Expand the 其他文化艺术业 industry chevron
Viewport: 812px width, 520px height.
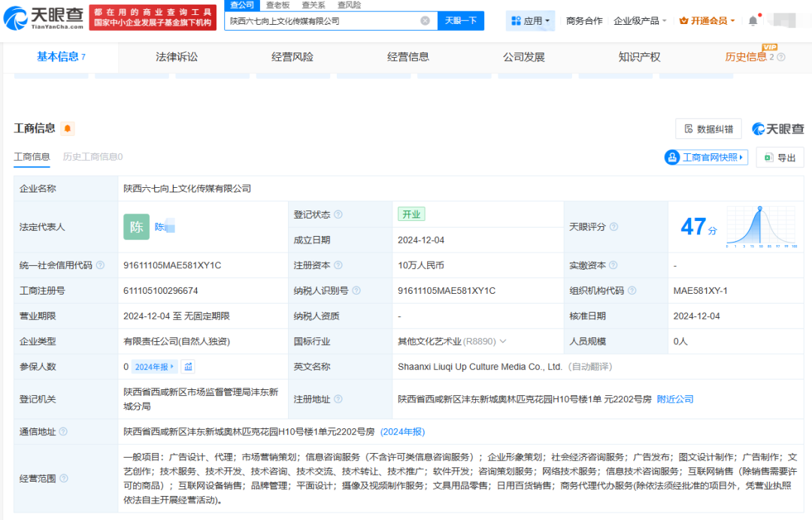click(x=503, y=341)
